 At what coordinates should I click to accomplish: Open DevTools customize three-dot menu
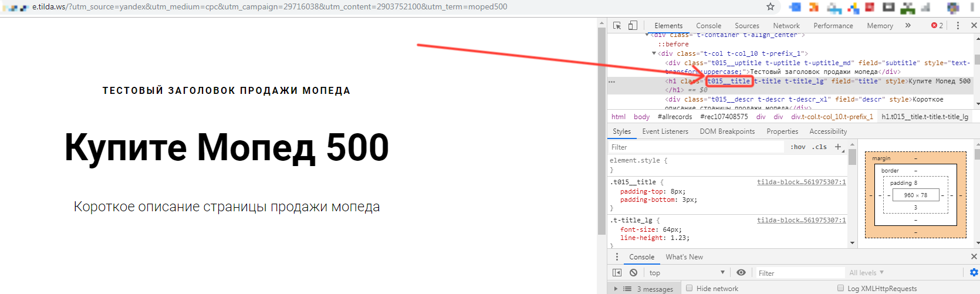click(x=958, y=26)
